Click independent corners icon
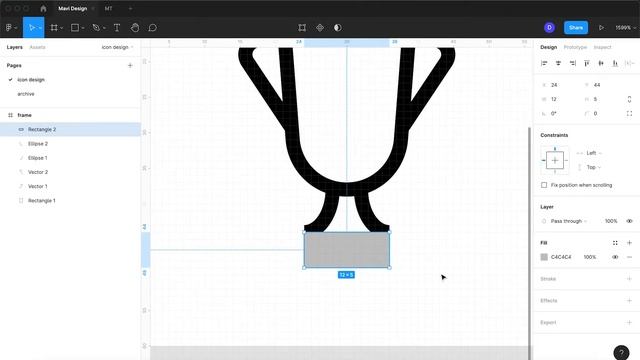 [629, 113]
